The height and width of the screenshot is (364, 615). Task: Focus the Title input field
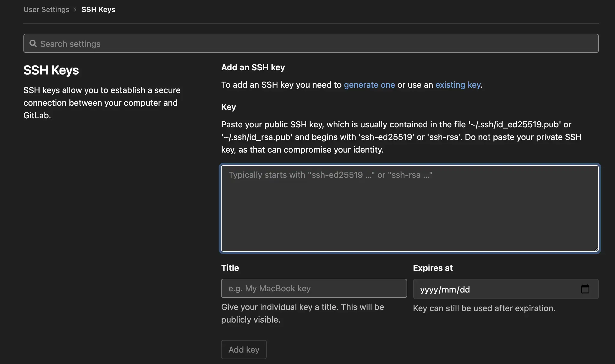314,288
